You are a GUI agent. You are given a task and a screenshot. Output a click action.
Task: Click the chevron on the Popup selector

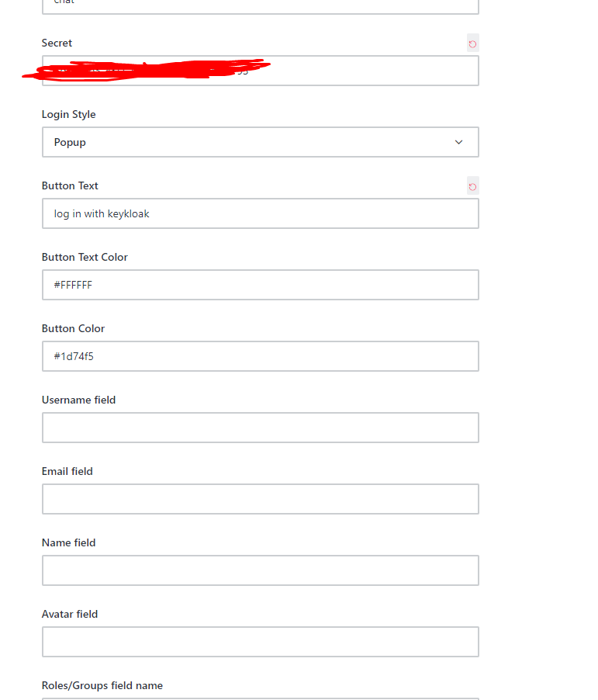pos(458,142)
